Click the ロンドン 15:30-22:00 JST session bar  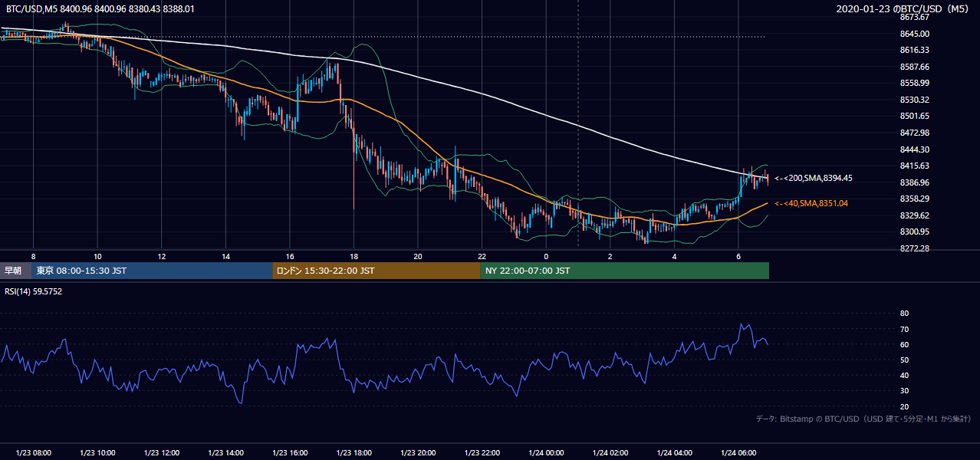pos(377,271)
